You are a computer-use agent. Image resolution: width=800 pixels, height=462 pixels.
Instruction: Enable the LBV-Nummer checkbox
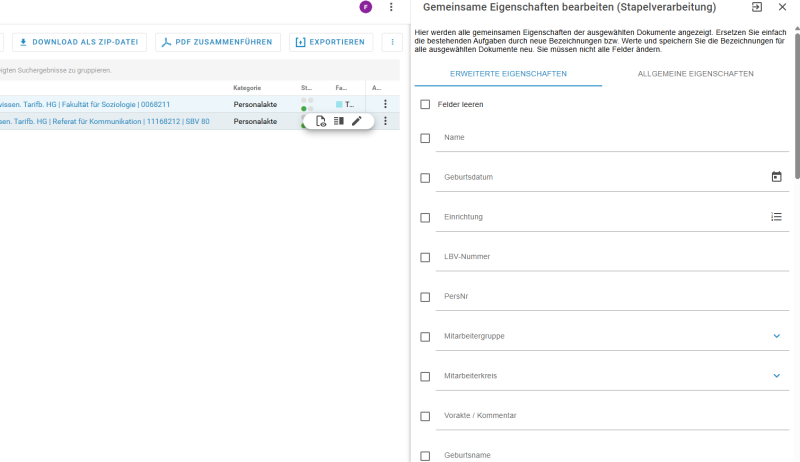coord(425,257)
